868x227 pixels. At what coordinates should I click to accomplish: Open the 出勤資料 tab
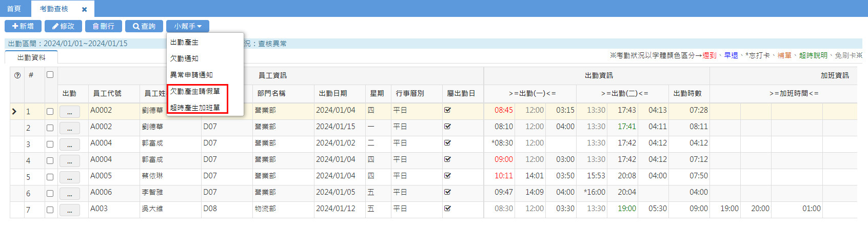pos(31,57)
